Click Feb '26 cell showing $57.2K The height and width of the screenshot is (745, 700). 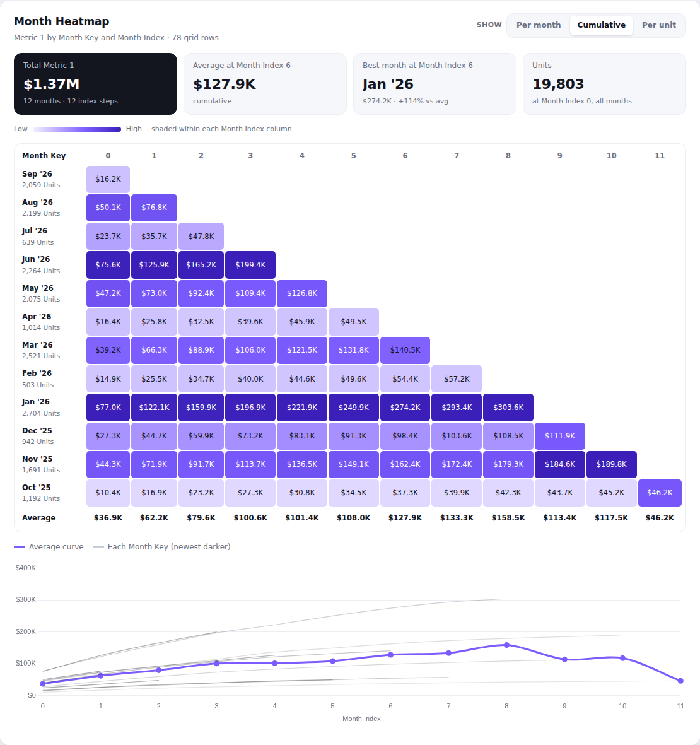coord(457,378)
